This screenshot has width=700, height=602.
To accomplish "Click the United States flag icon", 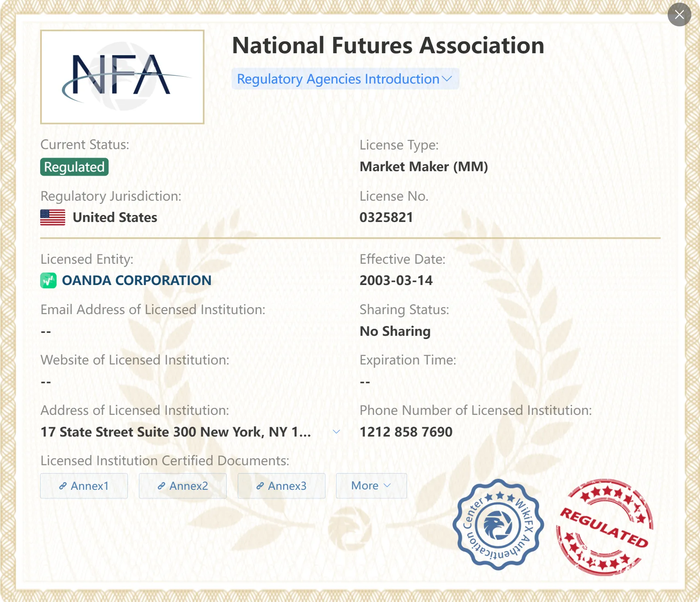I will coord(52,217).
